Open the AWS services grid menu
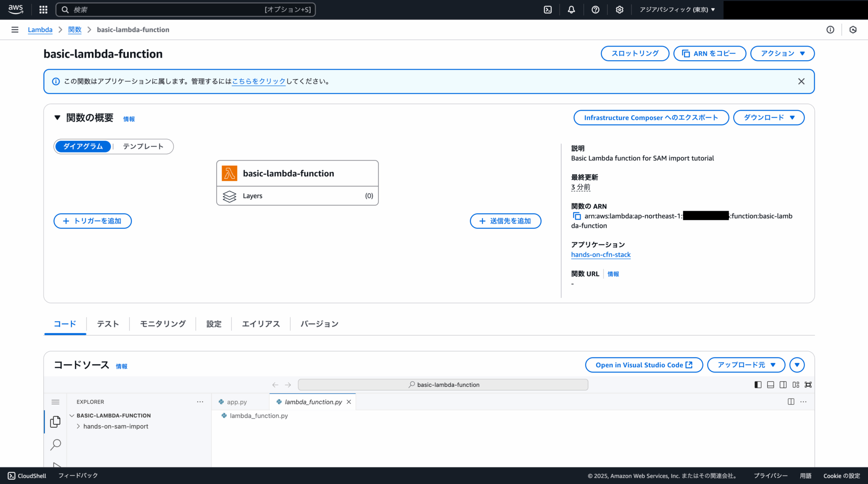Screen dimensions: 868x484 tap(43, 9)
